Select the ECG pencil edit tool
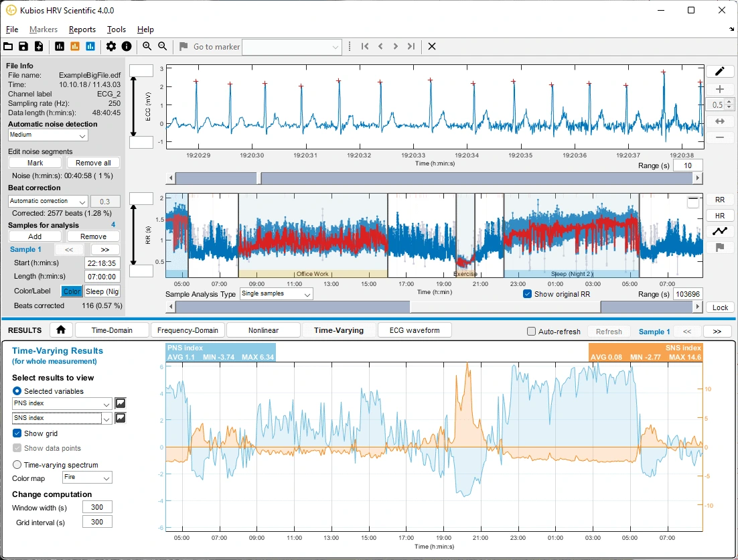738x560 pixels. (720, 71)
